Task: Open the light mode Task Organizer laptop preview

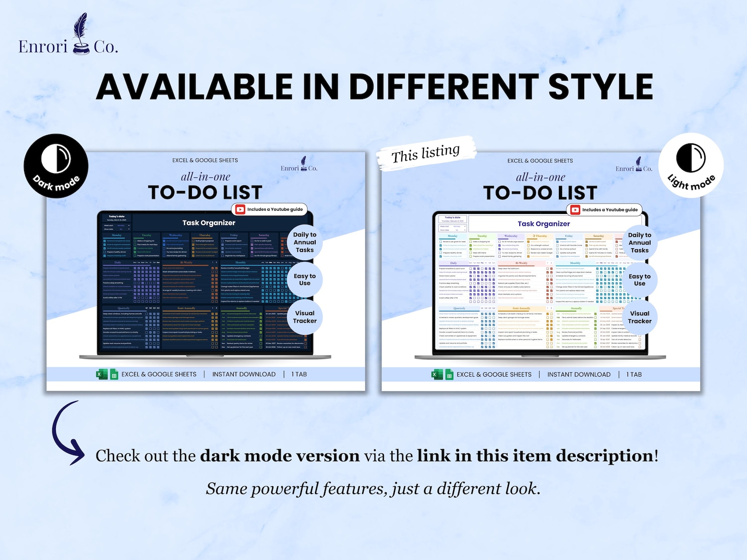Action: (540, 284)
